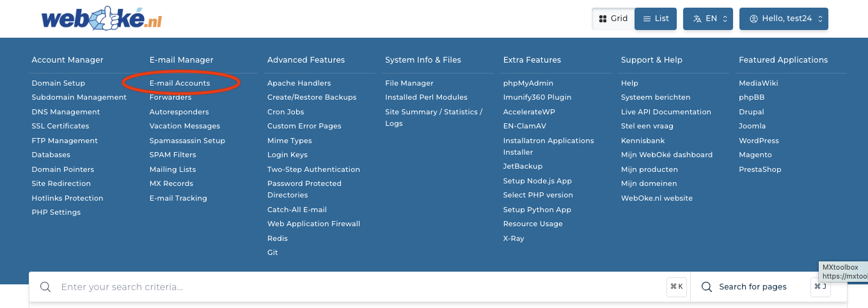Image resolution: width=868 pixels, height=308 pixels.
Task: Open Two-Step Authentication
Action: click(x=313, y=169)
